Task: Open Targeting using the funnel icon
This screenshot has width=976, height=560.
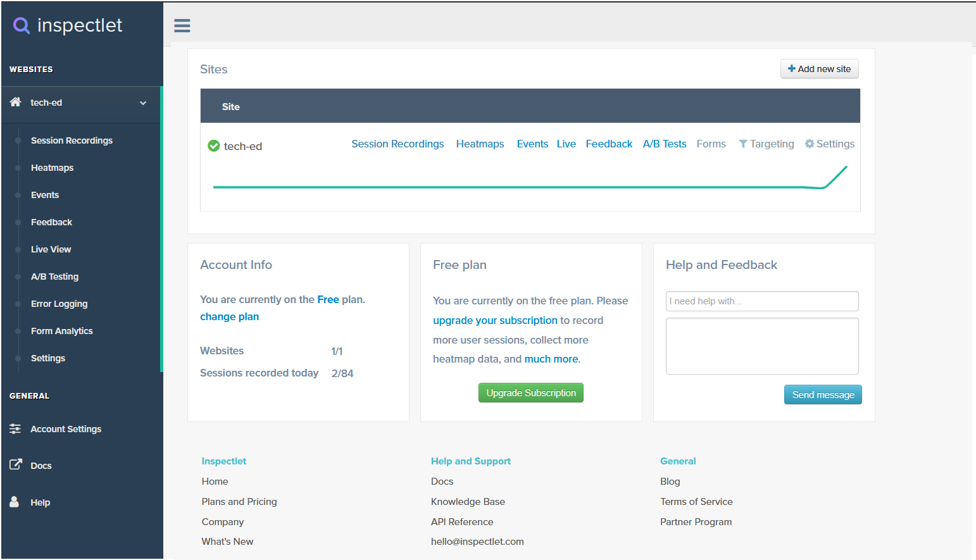Action: (742, 144)
